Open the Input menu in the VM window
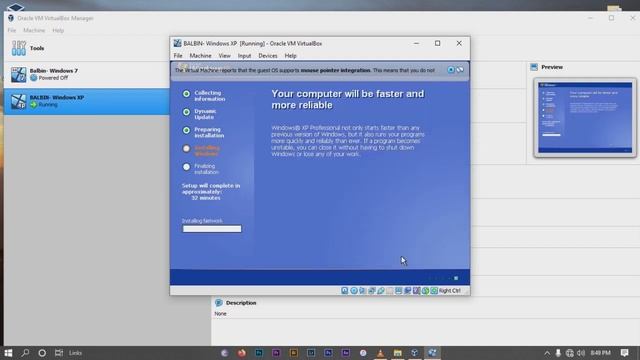The height and width of the screenshot is (360, 640). (x=244, y=56)
